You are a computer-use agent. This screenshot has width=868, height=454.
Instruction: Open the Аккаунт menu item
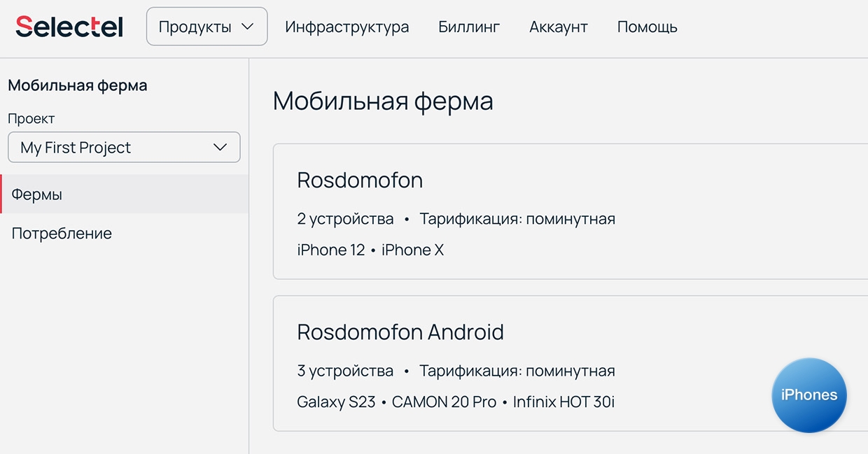558,27
